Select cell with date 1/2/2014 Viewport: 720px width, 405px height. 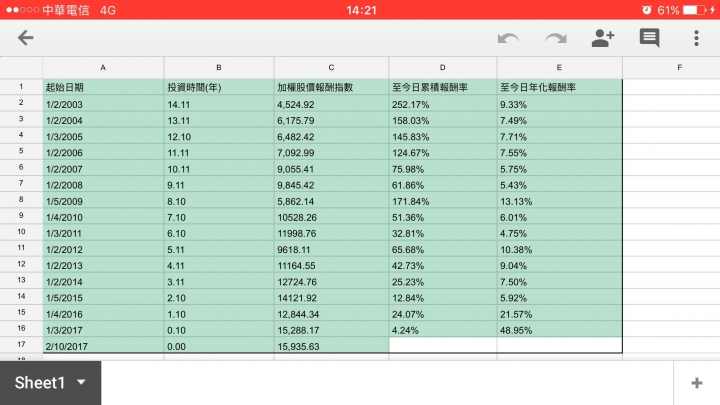pyautogui.click(x=103, y=281)
